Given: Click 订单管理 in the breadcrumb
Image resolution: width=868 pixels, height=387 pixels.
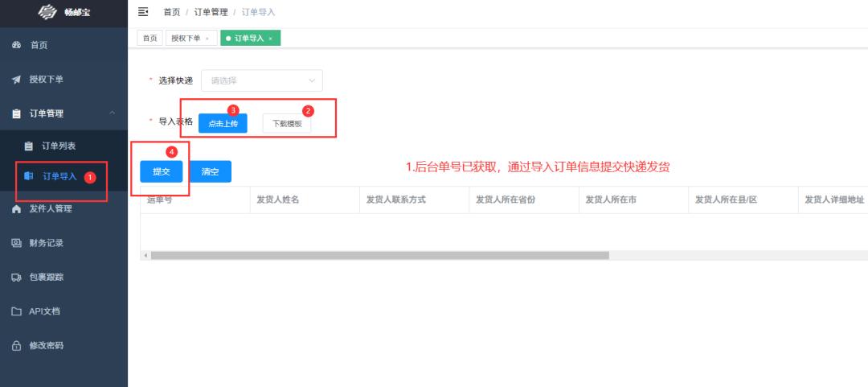Looking at the screenshot, I should click(x=211, y=11).
